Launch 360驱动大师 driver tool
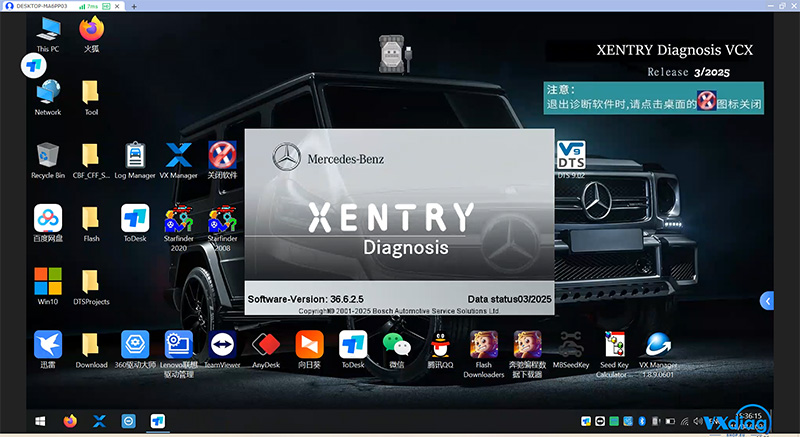 tap(135, 349)
